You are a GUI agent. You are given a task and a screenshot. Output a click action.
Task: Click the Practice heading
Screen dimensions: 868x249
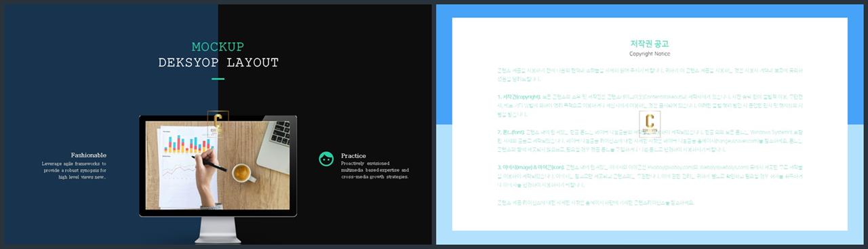(x=353, y=155)
